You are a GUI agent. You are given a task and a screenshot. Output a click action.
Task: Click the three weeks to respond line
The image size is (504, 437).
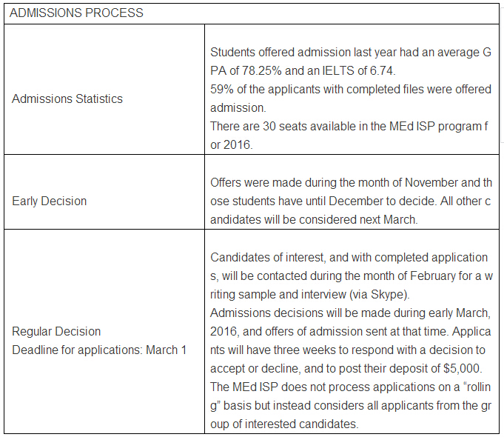tap(348, 350)
